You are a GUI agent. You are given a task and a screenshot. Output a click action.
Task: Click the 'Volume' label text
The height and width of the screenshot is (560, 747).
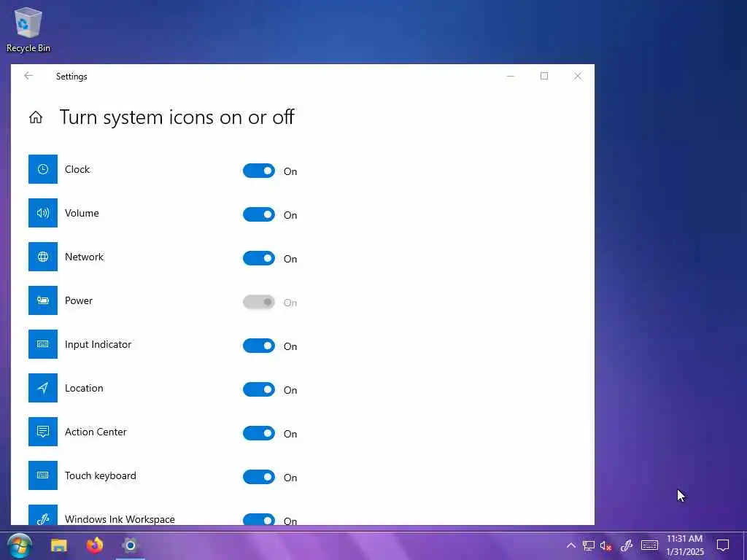click(x=82, y=214)
